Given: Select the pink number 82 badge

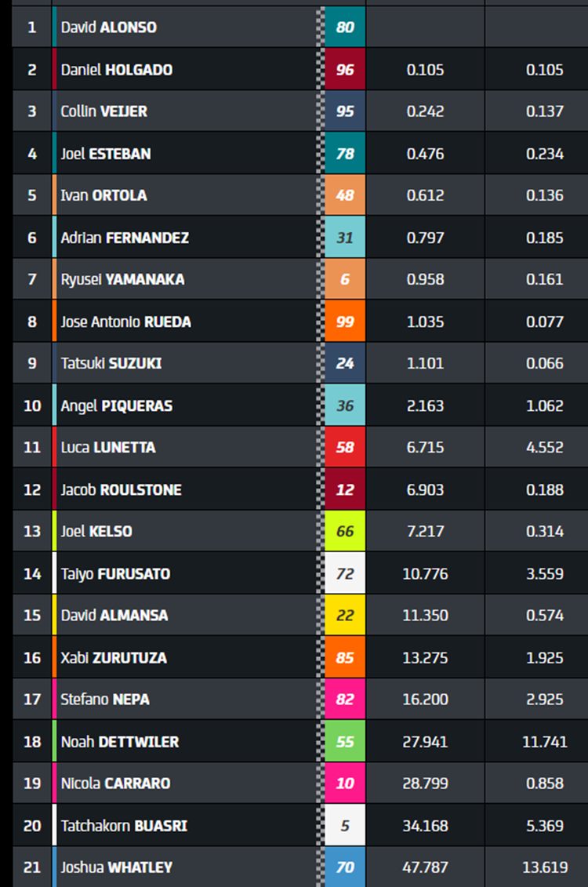Looking at the screenshot, I should [x=345, y=700].
